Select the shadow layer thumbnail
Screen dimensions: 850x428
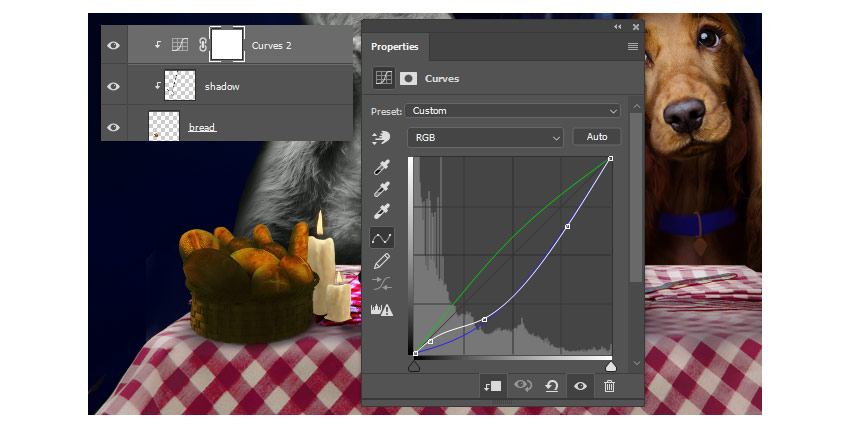coord(180,86)
